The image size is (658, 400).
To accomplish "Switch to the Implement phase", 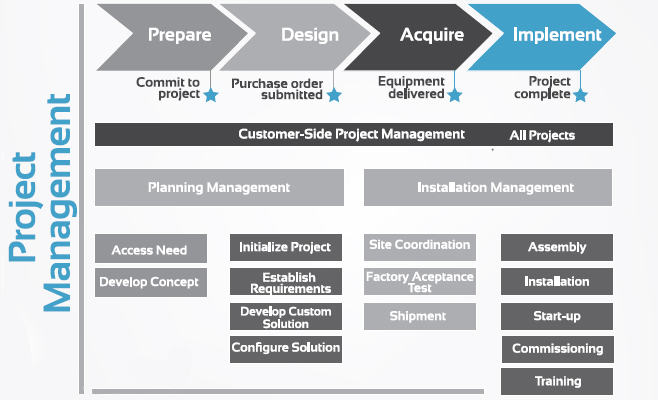I will 555,36.
